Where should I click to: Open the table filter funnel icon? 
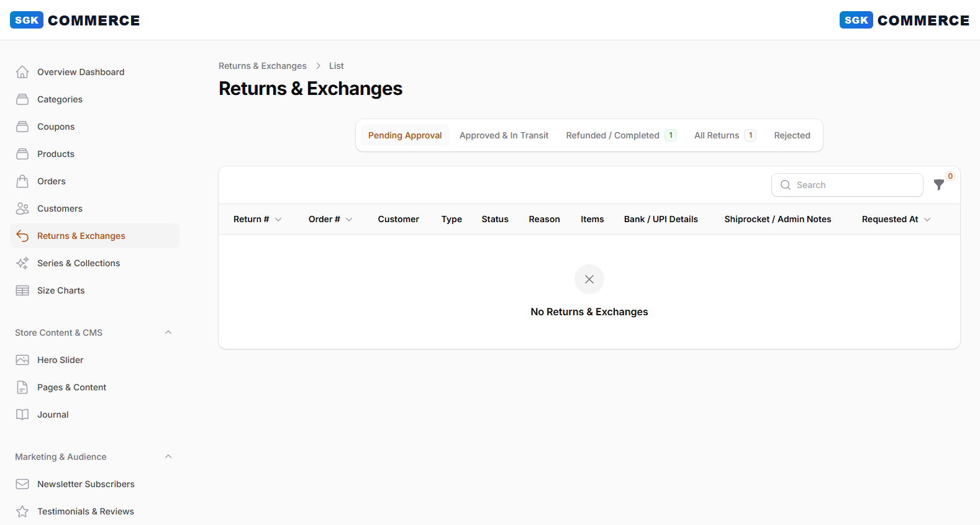[x=939, y=185]
